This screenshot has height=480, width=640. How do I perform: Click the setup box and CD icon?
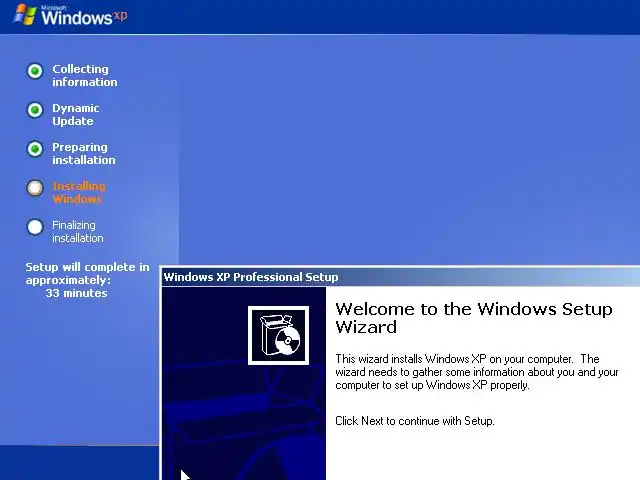pos(278,335)
